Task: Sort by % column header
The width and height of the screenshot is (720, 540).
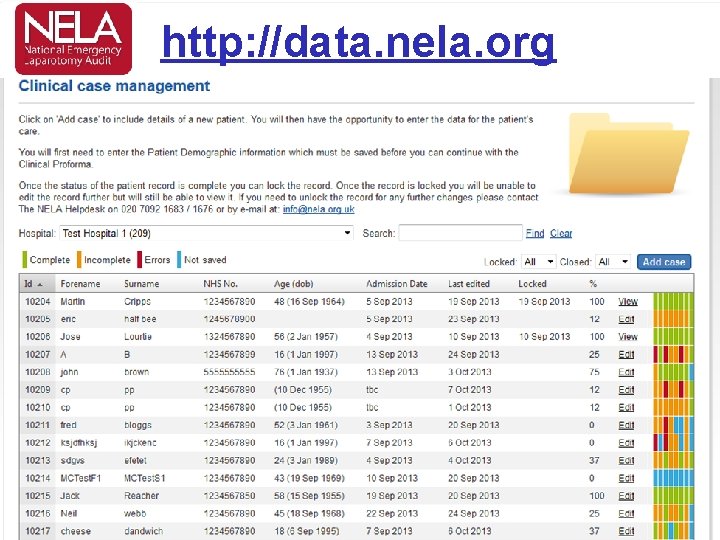Action: 593,284
